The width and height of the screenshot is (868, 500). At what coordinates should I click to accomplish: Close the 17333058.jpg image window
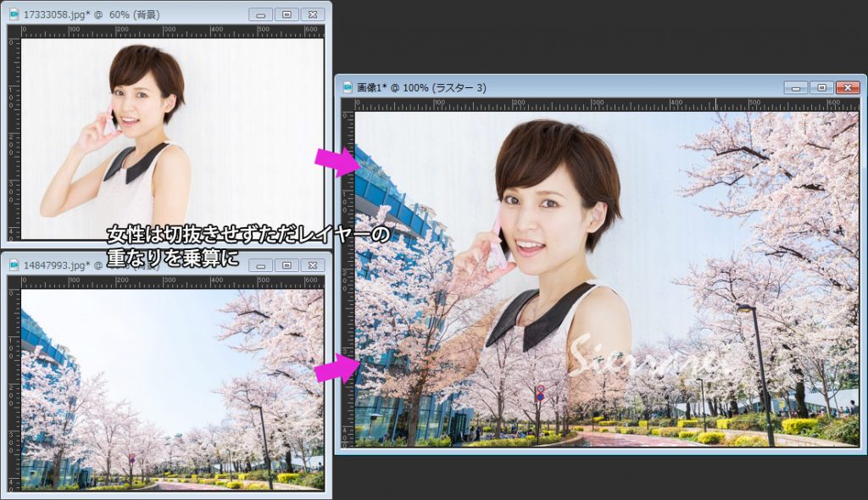[x=311, y=14]
